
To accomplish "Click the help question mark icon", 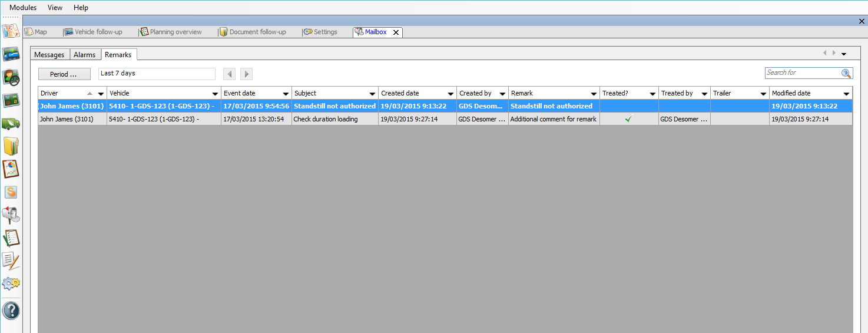I will pos(11,311).
